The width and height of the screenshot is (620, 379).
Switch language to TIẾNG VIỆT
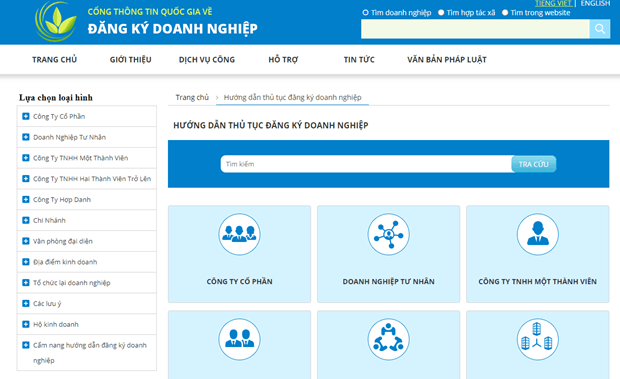tap(553, 4)
